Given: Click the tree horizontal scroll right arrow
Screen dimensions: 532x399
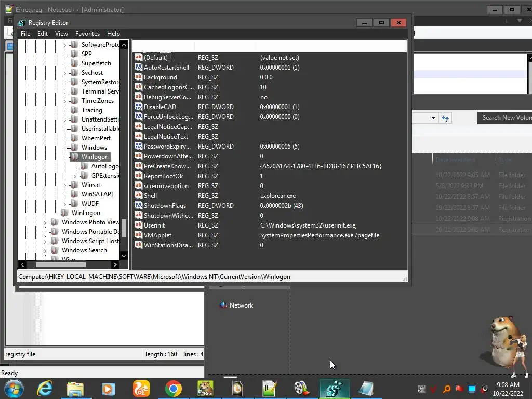Looking at the screenshot, I should coord(115,264).
